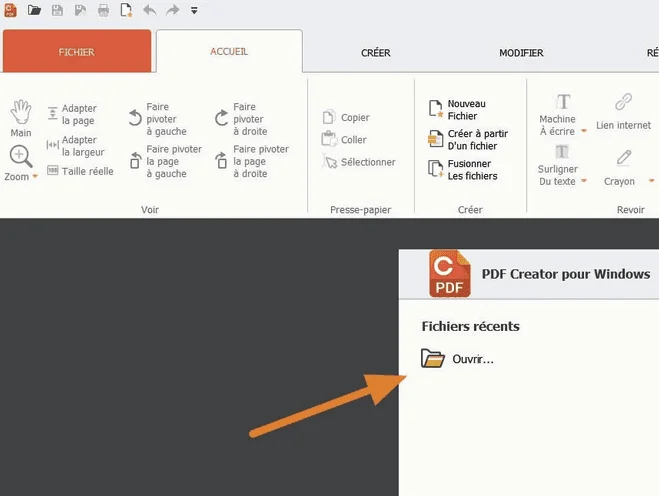Viewport: 659px width, 496px height.
Task: Choose Adapter la page fit option
Action: tap(72, 114)
